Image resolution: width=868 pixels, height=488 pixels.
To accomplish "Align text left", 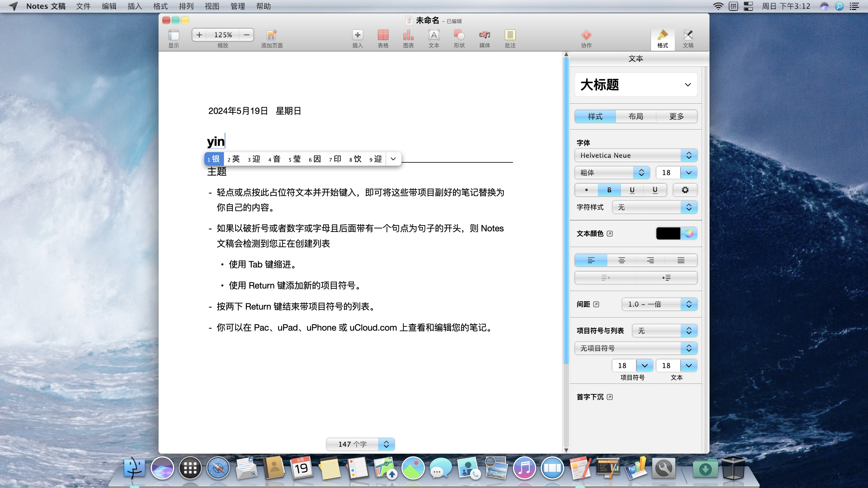I will [591, 260].
